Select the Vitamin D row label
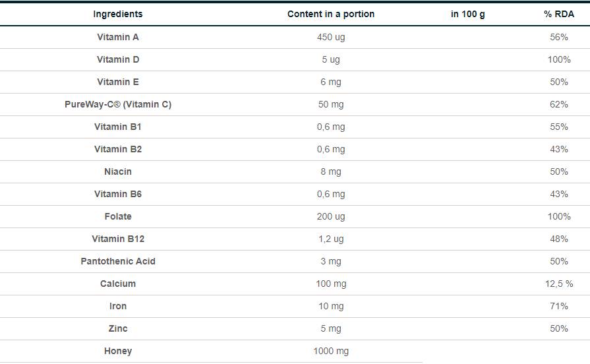This screenshot has width=590, height=364. [x=117, y=59]
